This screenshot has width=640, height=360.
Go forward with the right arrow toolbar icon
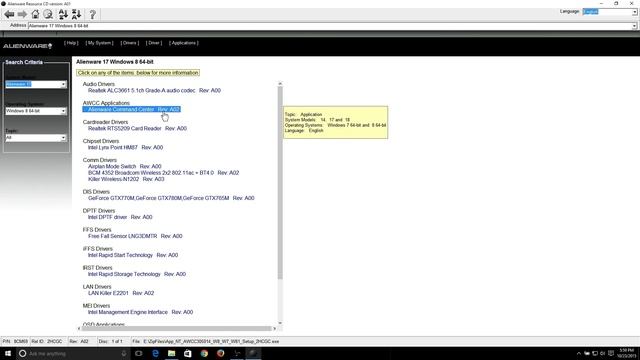22,15
